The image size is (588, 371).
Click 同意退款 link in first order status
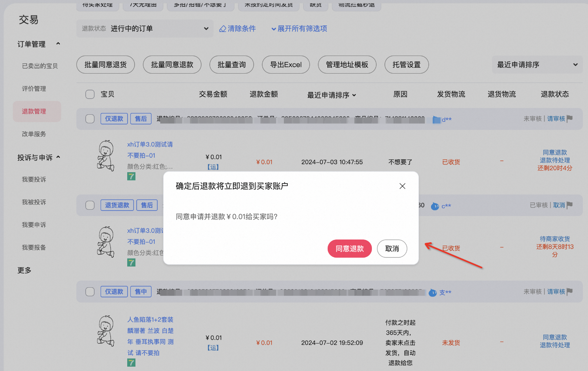pos(555,153)
